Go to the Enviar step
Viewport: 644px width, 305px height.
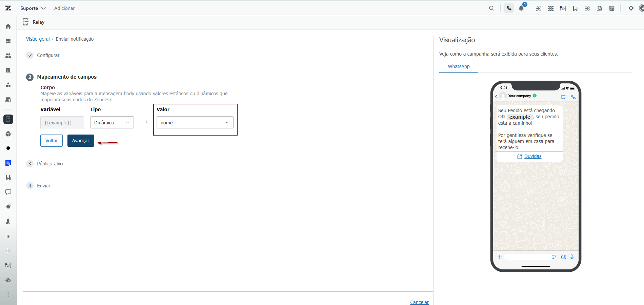point(44,186)
